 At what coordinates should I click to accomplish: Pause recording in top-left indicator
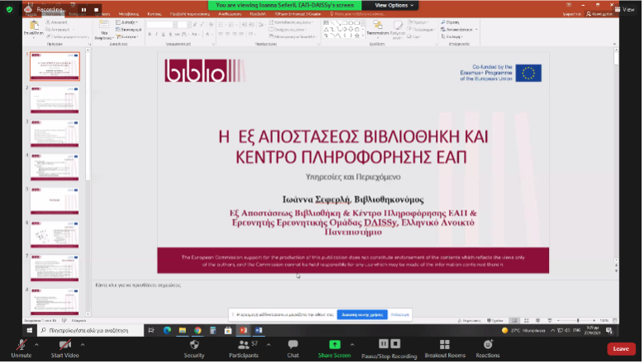coord(84,9)
